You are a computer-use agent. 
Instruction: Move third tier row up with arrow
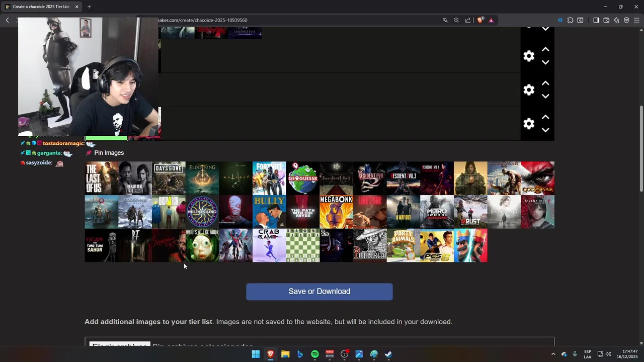coord(545,83)
